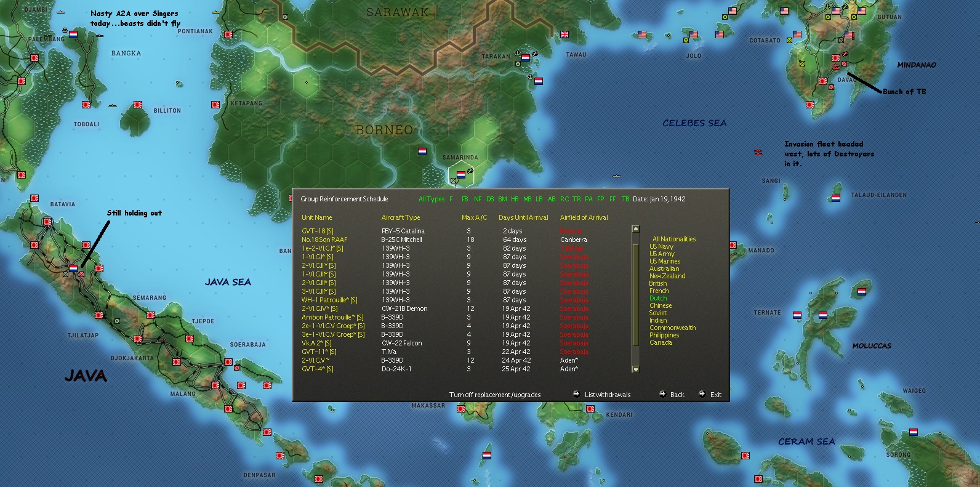Open unit GVT-18 [S] in the list

pyautogui.click(x=318, y=231)
